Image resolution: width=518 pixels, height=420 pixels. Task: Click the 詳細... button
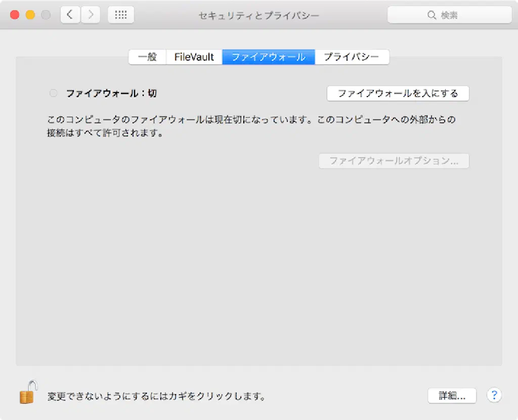point(452,396)
